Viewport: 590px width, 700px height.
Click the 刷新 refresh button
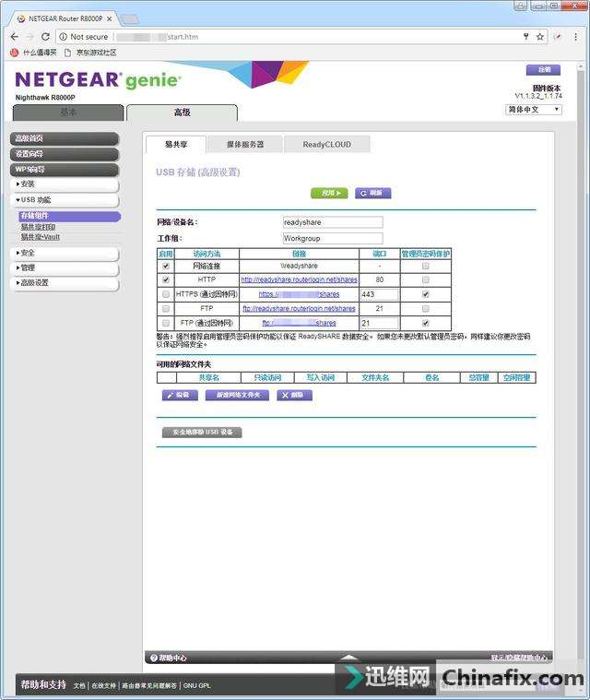(x=373, y=194)
